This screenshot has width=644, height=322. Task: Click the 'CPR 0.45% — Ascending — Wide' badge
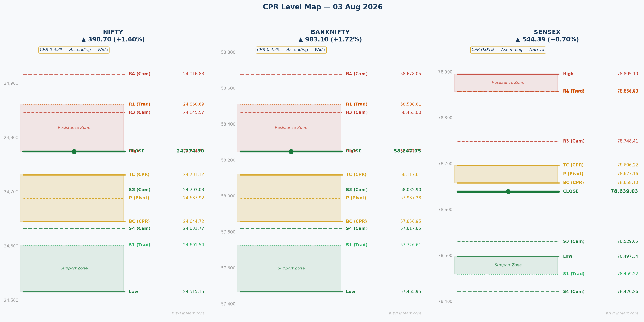[x=291, y=50]
